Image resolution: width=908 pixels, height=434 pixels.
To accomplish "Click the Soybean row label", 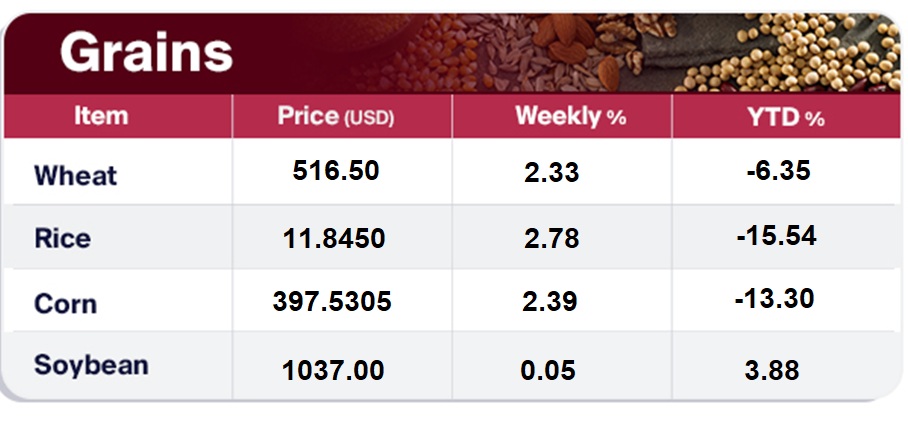I will (91, 365).
